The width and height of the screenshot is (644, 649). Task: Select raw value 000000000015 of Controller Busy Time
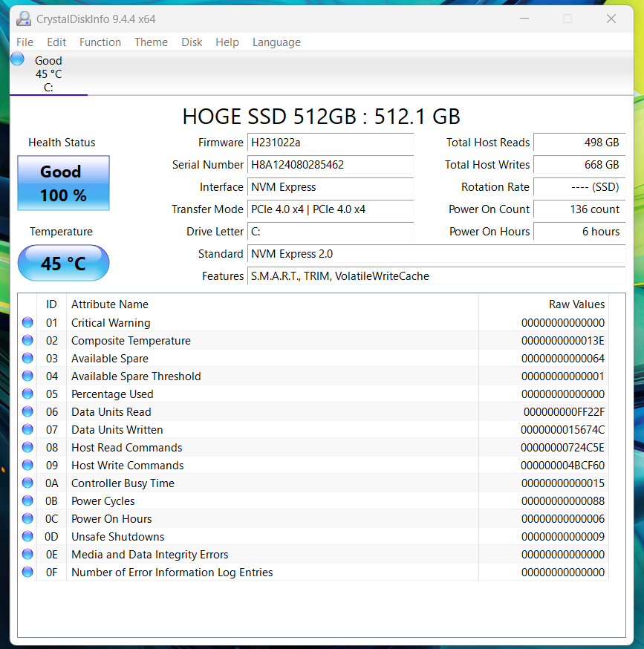pos(563,483)
